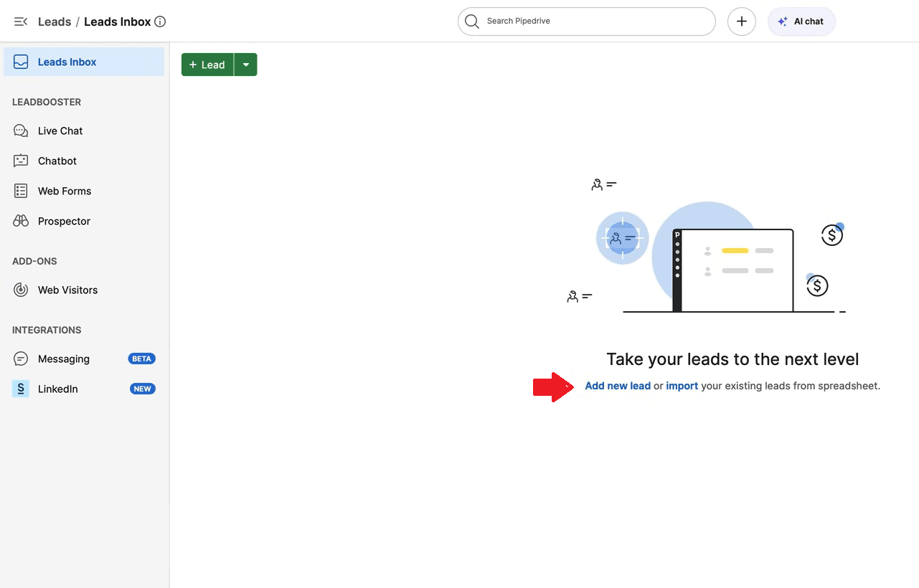Click the Web Forms list icon

pyautogui.click(x=21, y=191)
